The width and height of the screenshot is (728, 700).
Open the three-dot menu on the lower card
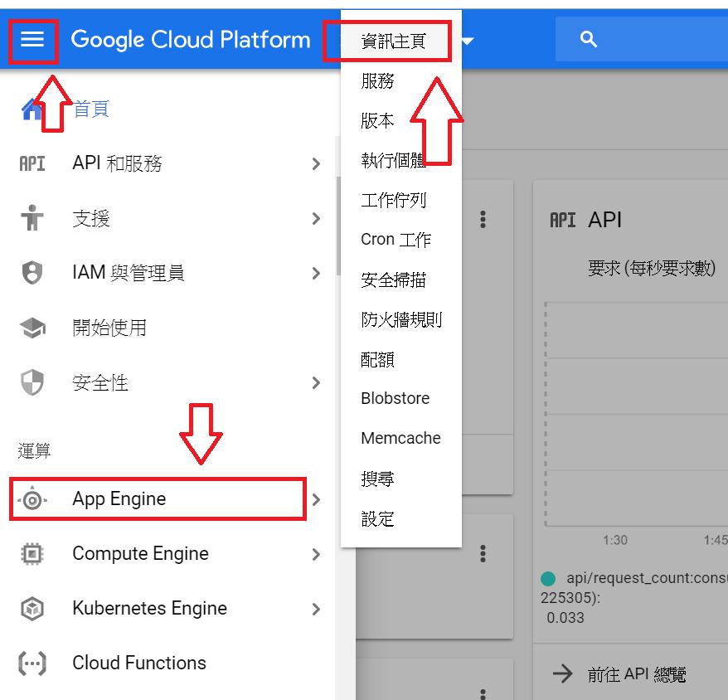(x=483, y=553)
